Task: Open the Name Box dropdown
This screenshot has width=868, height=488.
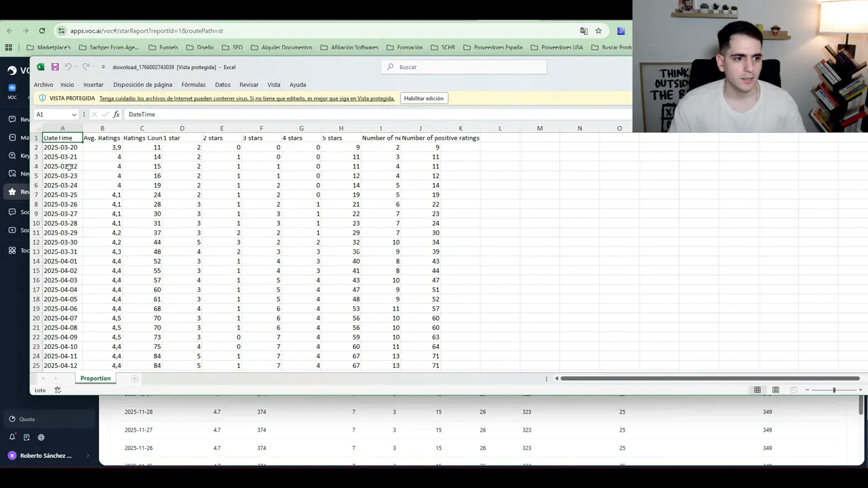Action: [x=74, y=114]
